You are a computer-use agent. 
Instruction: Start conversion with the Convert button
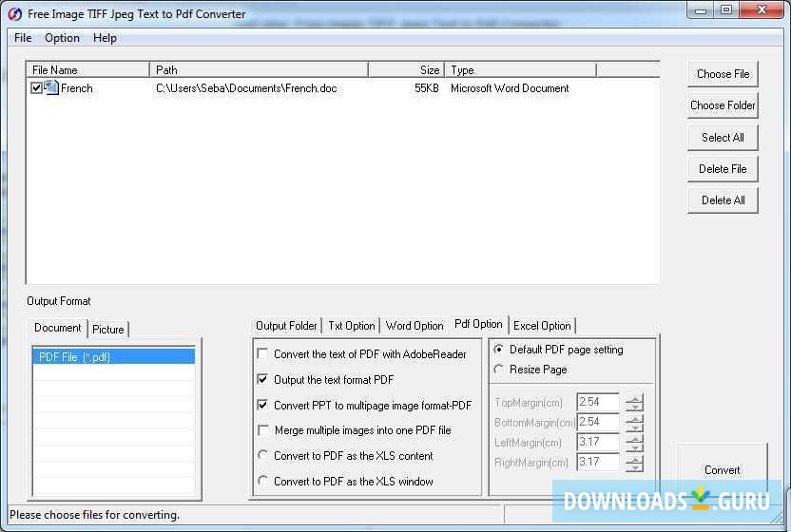point(722,470)
